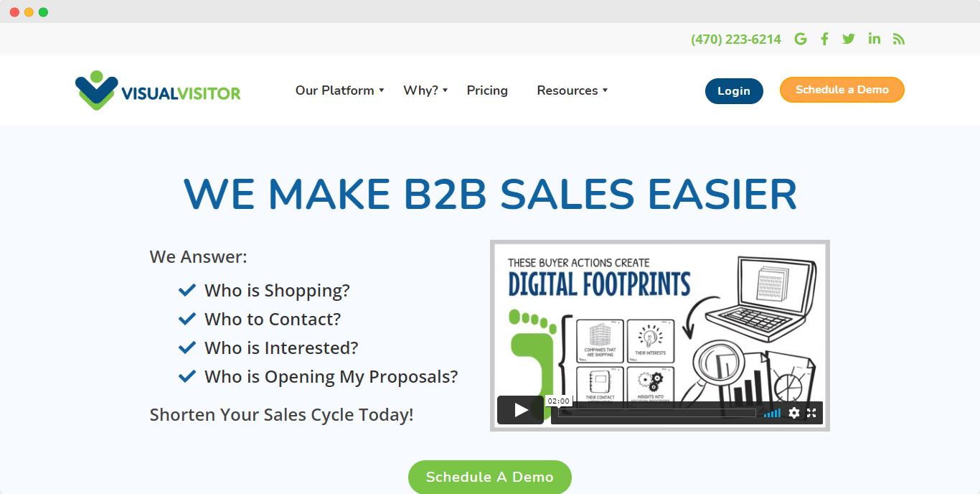
Task: Expand the Our Platform dropdown
Action: [336, 90]
